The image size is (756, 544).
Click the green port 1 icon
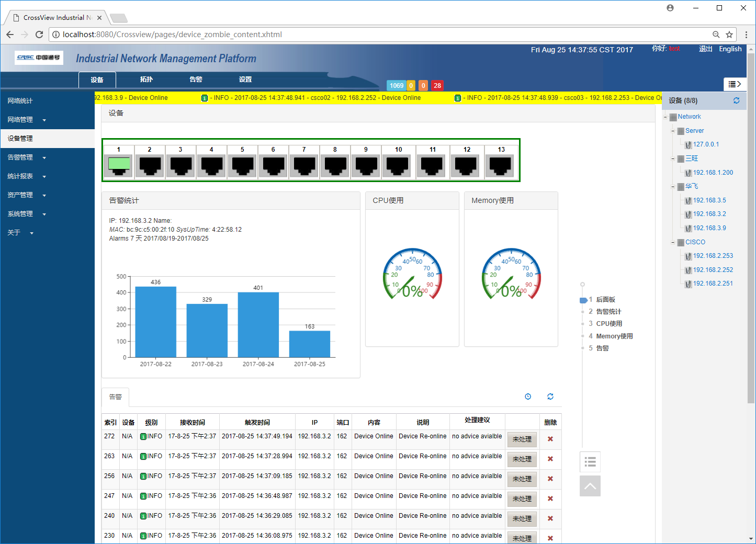point(119,165)
